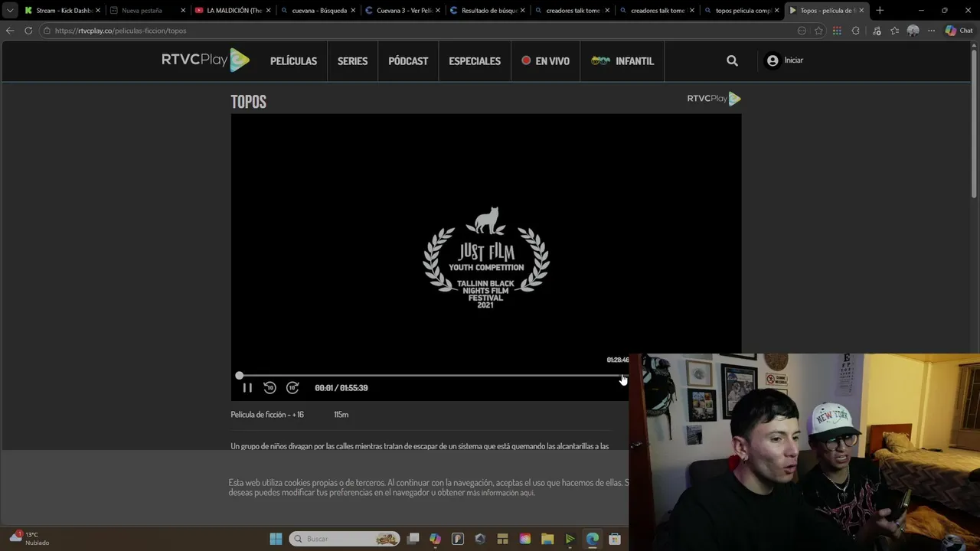This screenshot has width=980, height=551.
Task: Skip the video forward 10 seconds
Action: [x=292, y=388]
